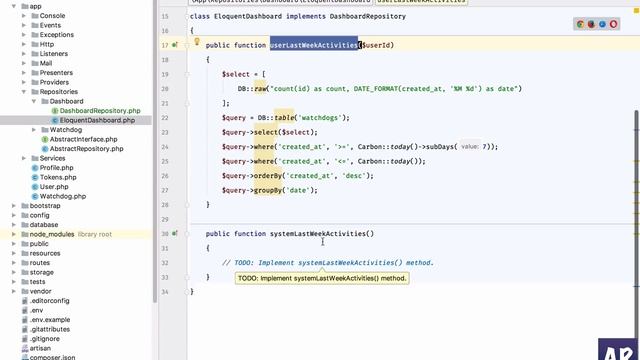Click the artisan file icon

coord(25,348)
